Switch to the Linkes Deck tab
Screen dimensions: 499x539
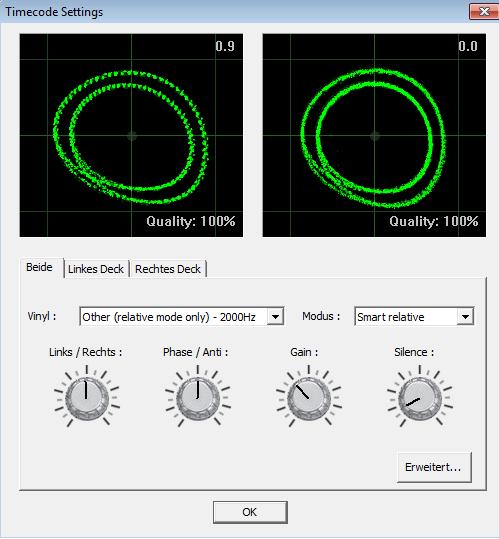click(96, 269)
